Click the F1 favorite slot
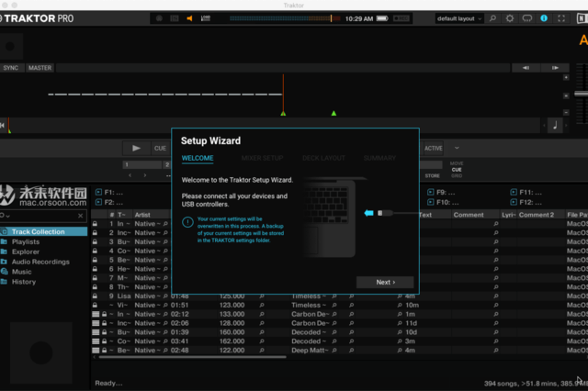The width and height of the screenshot is (588, 391). (109, 192)
